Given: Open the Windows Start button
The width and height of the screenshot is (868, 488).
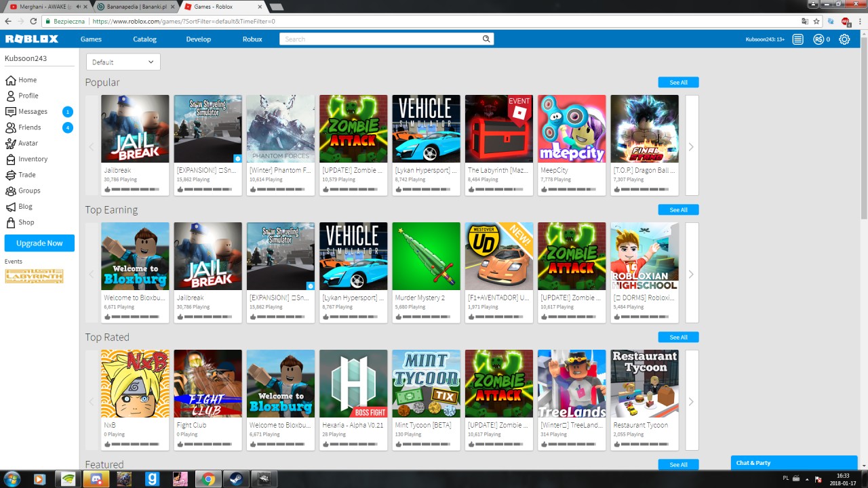Looking at the screenshot, I should (12, 479).
